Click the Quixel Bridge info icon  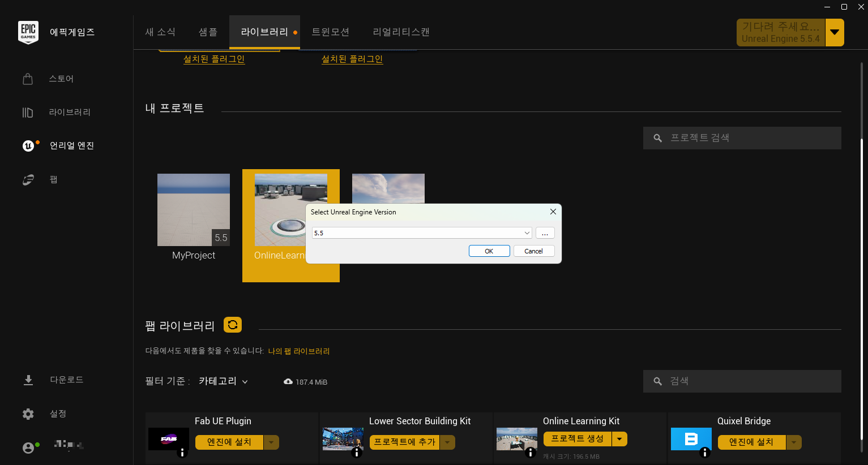(x=705, y=453)
